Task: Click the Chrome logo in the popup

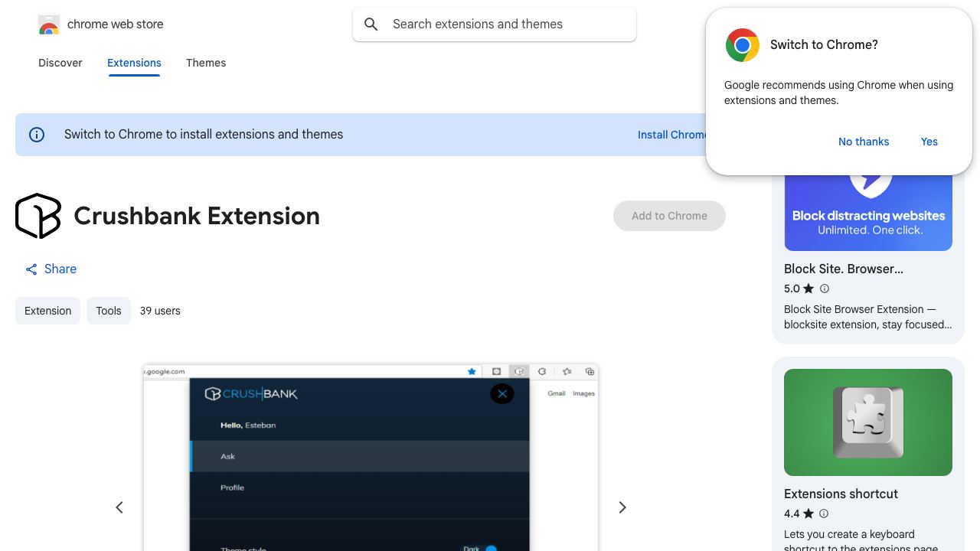Action: pos(743,45)
